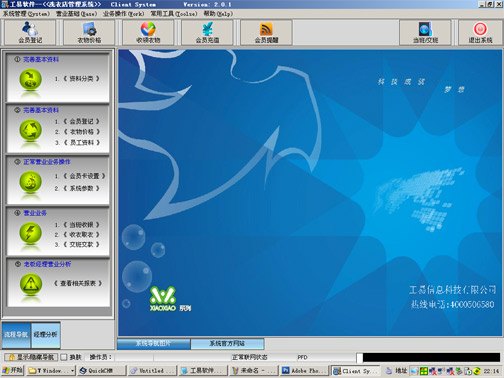Image resolution: width=504 pixels, height=378 pixels.
Task: Click the 显示/隐藏导航 button
Action: coord(31,357)
